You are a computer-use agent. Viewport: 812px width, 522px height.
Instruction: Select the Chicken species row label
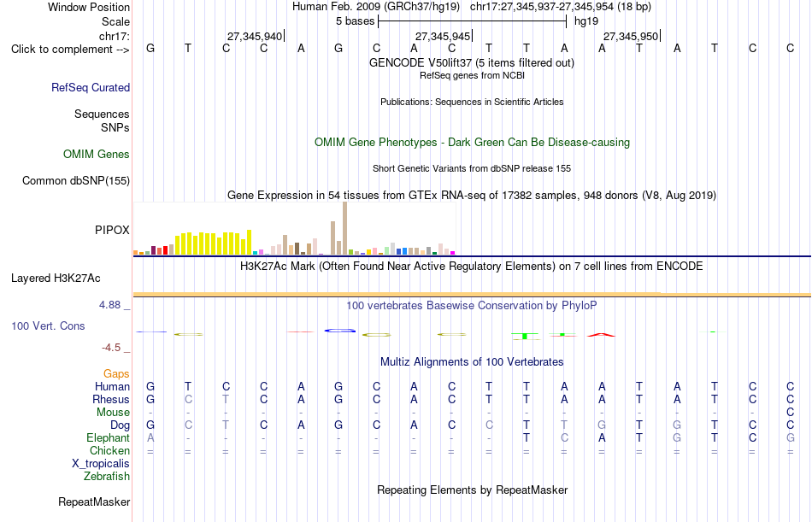click(109, 451)
